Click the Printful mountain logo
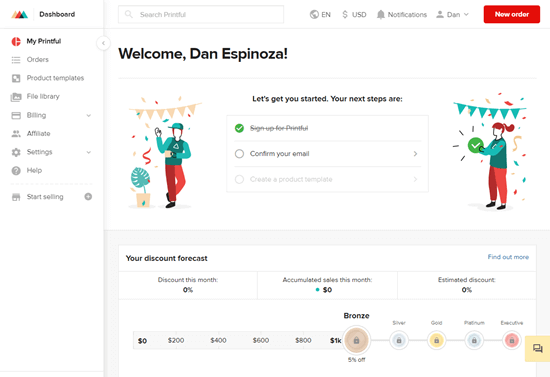This screenshot has width=550, height=377. click(x=19, y=14)
